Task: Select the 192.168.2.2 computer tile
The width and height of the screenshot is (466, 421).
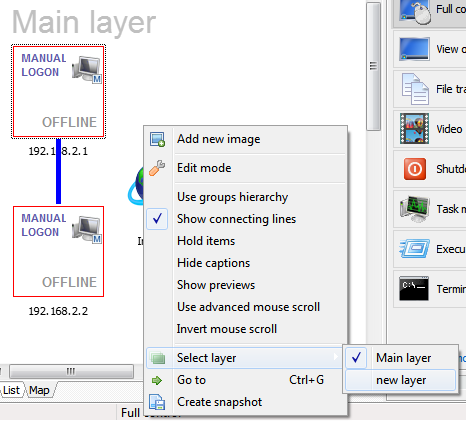Action: coord(58,251)
